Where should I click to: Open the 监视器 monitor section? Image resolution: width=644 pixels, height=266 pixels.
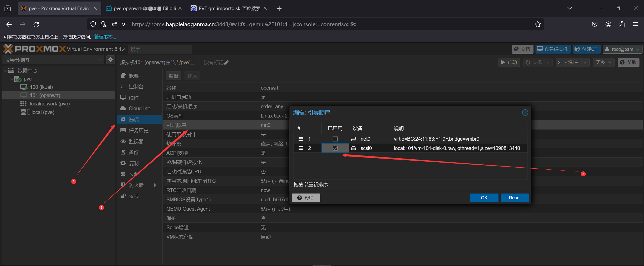click(x=136, y=141)
